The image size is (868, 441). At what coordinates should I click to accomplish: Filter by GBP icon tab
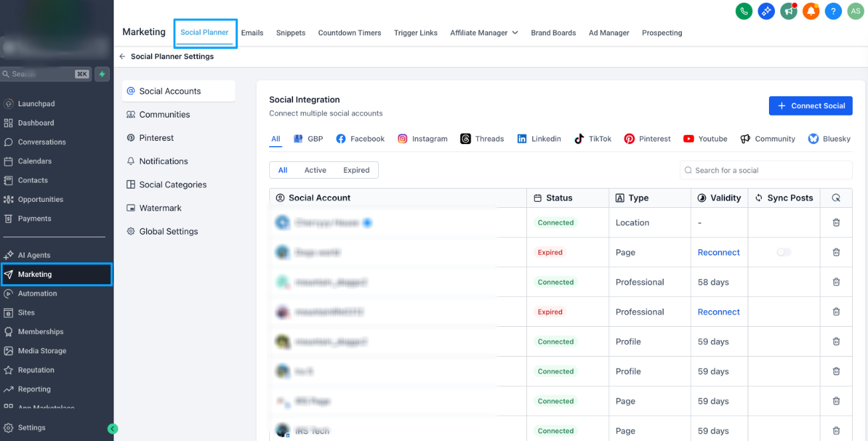coord(308,139)
